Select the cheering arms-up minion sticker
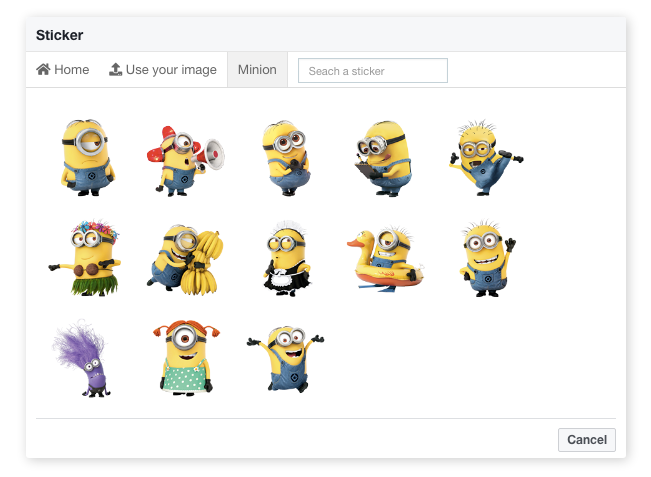 [286, 359]
